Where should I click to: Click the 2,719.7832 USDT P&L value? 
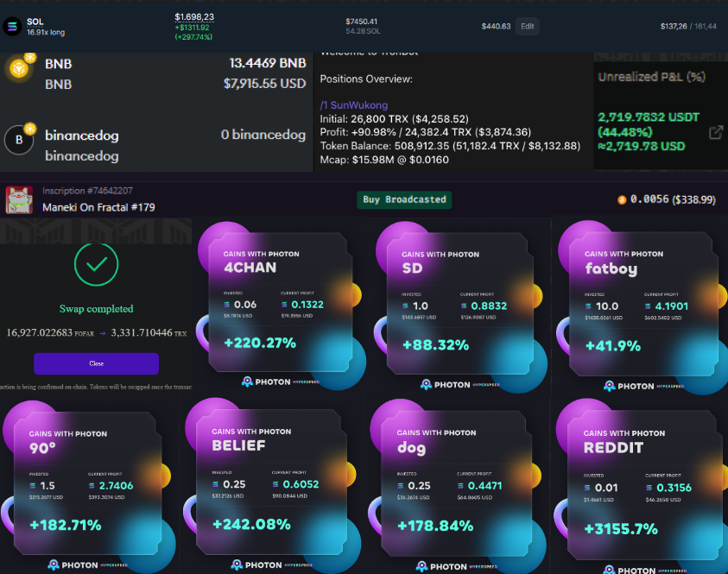coord(649,117)
